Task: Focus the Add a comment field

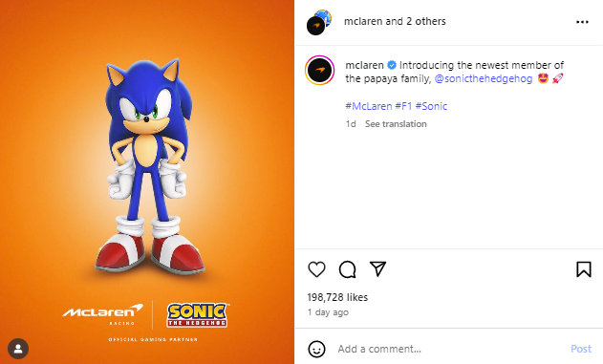Action: [450, 349]
